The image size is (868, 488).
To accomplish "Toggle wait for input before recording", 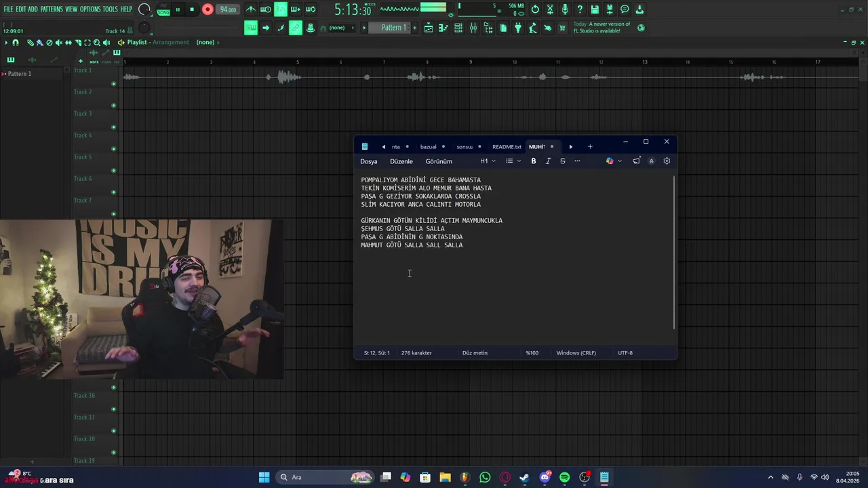I will tap(265, 9).
